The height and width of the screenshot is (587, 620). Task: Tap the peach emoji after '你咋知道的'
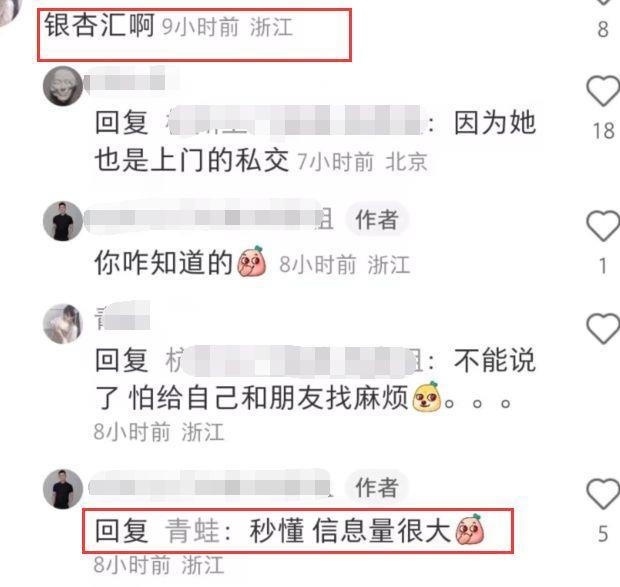point(251,261)
